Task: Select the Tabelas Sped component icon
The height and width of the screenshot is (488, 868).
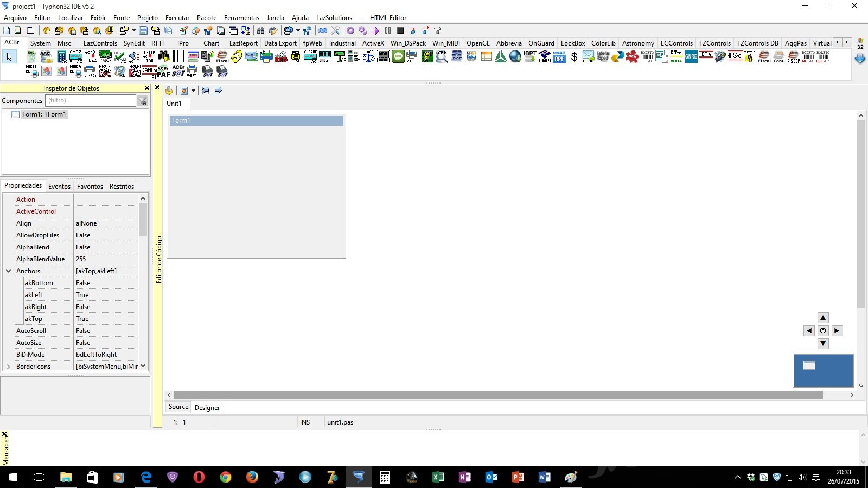Action: [x=603, y=56]
